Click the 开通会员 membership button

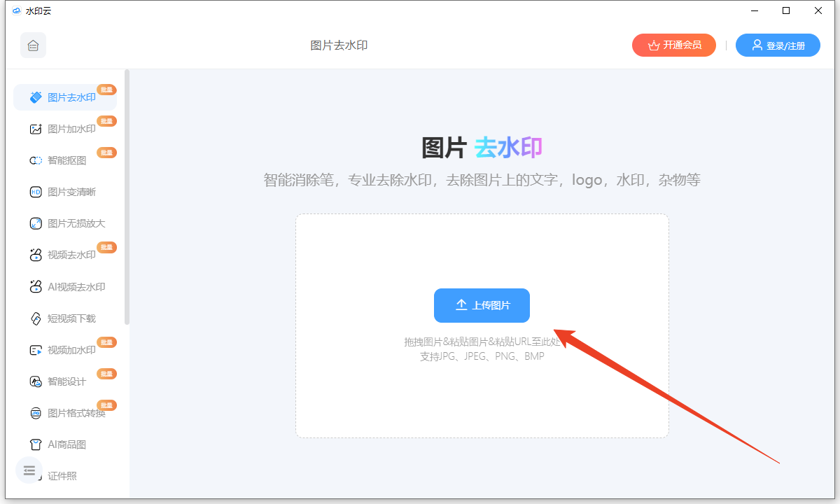click(673, 45)
